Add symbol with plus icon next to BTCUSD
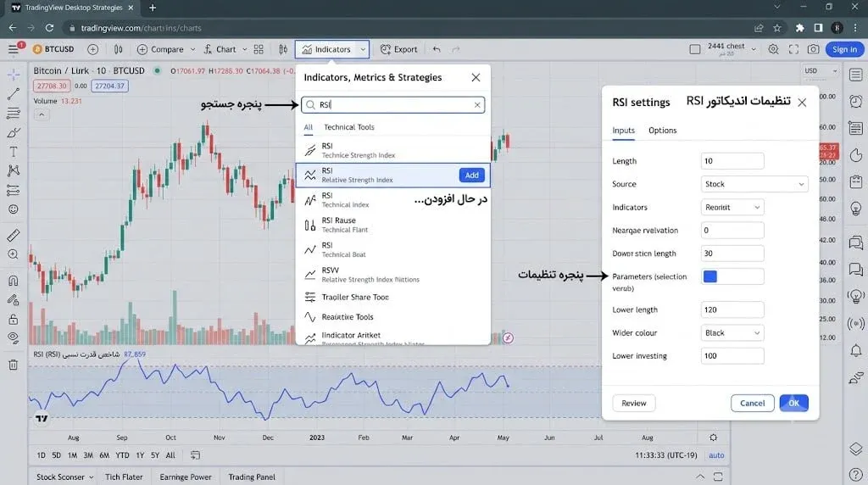868x485 pixels. (x=93, y=49)
